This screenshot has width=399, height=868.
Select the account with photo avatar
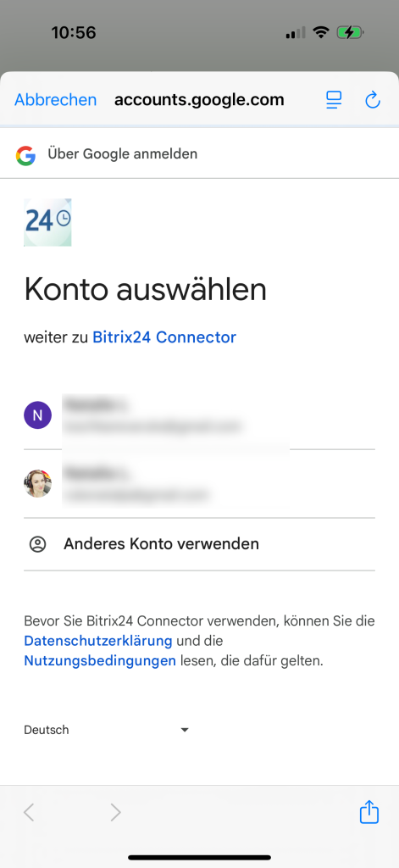click(x=199, y=484)
